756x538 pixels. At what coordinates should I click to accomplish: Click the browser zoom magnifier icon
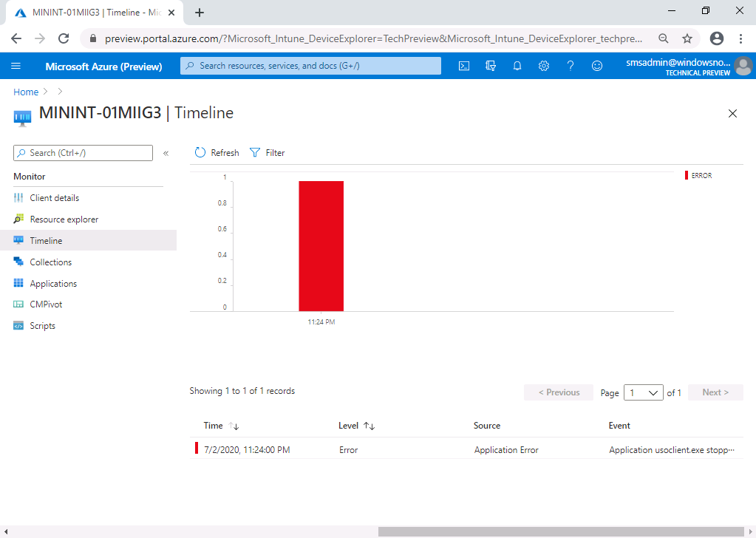pos(664,38)
